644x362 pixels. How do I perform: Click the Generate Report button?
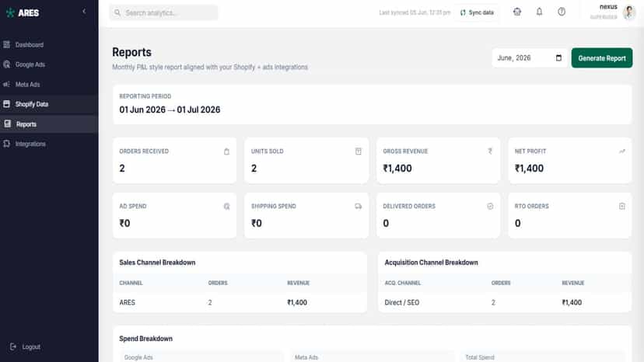point(602,58)
